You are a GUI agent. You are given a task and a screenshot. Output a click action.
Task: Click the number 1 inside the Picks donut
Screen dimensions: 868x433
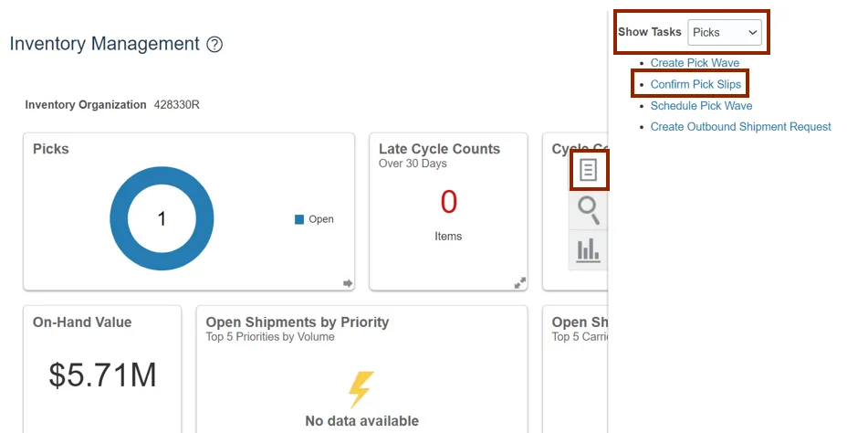pos(162,218)
